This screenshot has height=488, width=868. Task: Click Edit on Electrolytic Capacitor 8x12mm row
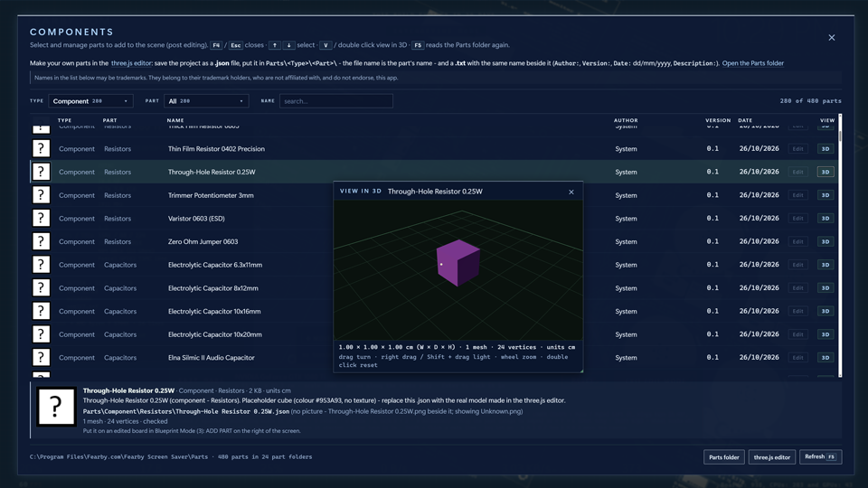pos(797,288)
